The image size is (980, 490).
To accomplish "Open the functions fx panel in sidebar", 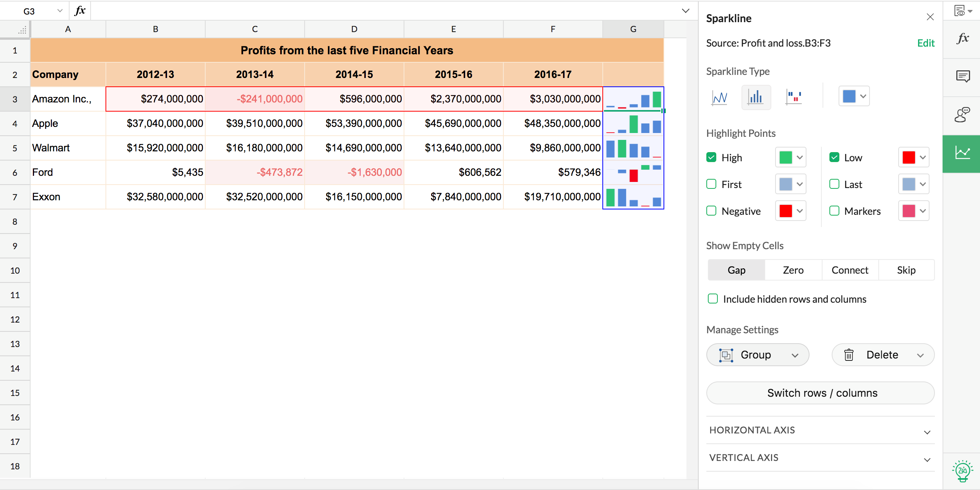I will 962,39.
